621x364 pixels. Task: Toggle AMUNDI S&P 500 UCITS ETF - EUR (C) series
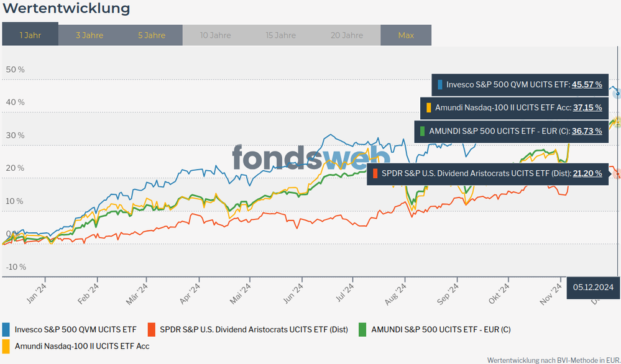[441, 329]
